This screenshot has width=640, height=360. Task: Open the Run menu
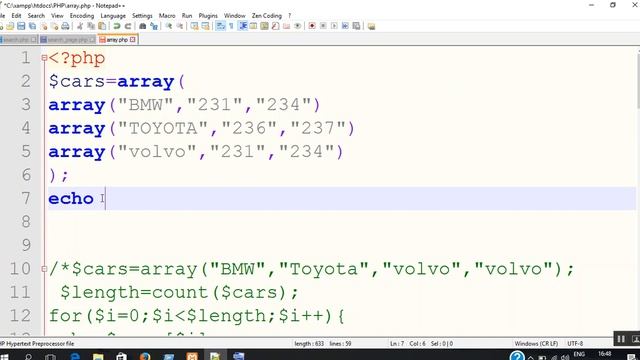pyautogui.click(x=187, y=16)
